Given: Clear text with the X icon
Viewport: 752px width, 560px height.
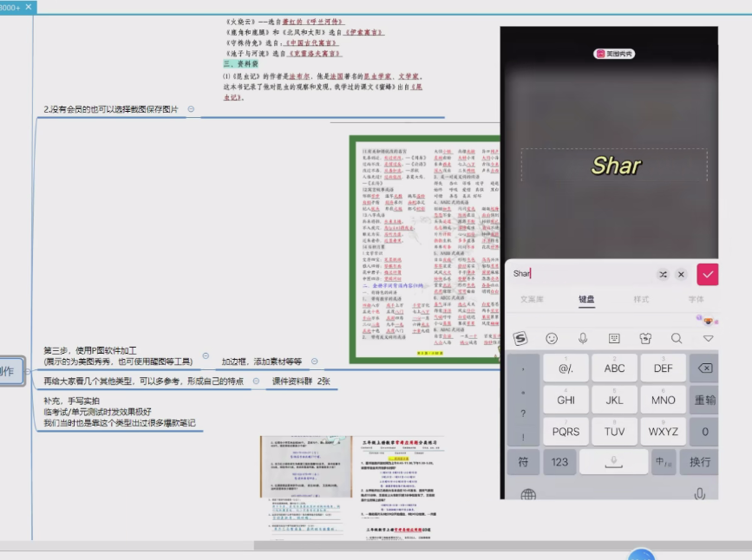Looking at the screenshot, I should coord(681,274).
